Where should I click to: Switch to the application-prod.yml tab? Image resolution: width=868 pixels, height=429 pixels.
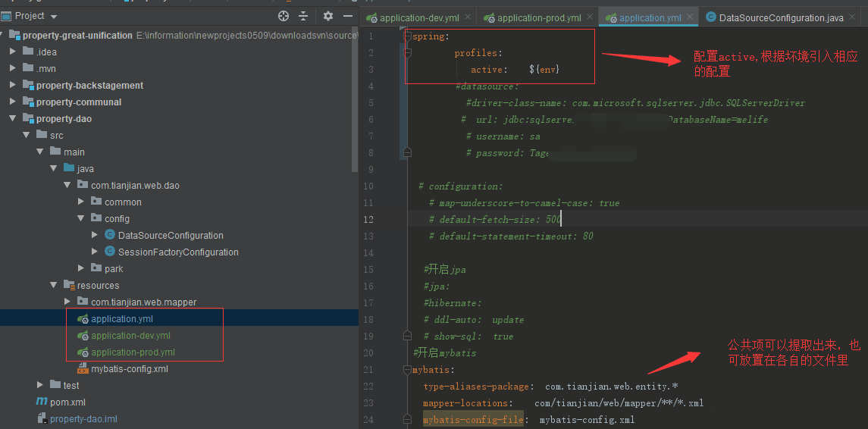538,17
